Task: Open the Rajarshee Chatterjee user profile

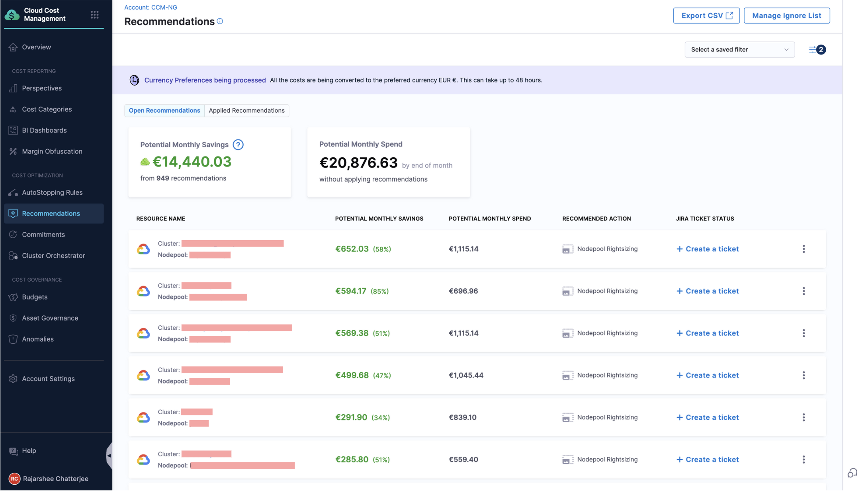Action: [x=55, y=479]
